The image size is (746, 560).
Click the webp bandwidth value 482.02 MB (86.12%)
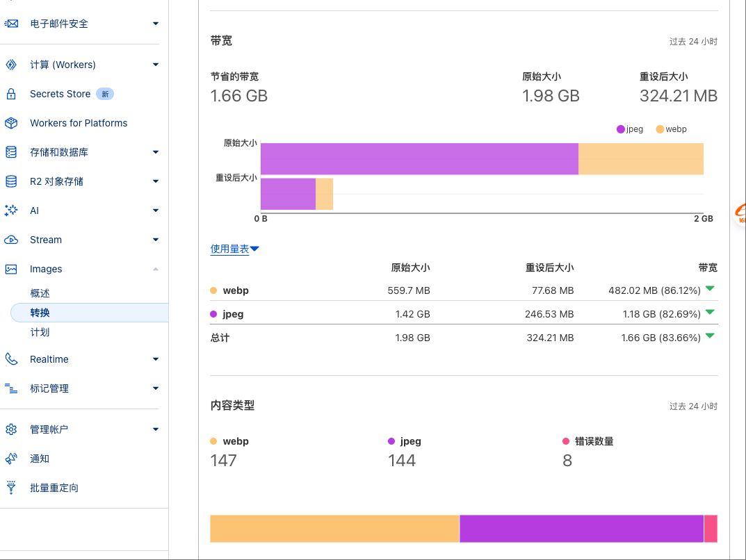coord(654,290)
